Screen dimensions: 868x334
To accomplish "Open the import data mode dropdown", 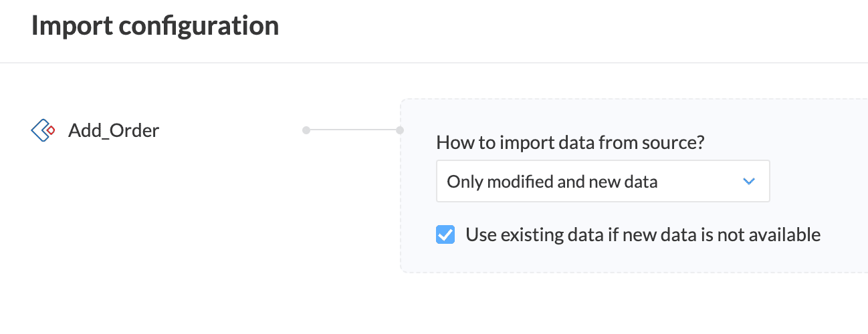I will tap(603, 181).
